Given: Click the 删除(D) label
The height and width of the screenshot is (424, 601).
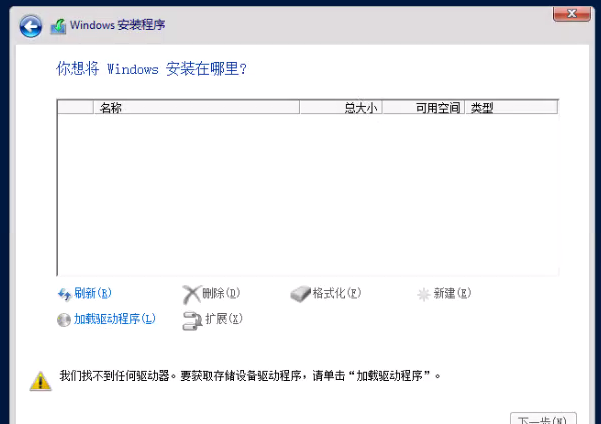Looking at the screenshot, I should (221, 293).
